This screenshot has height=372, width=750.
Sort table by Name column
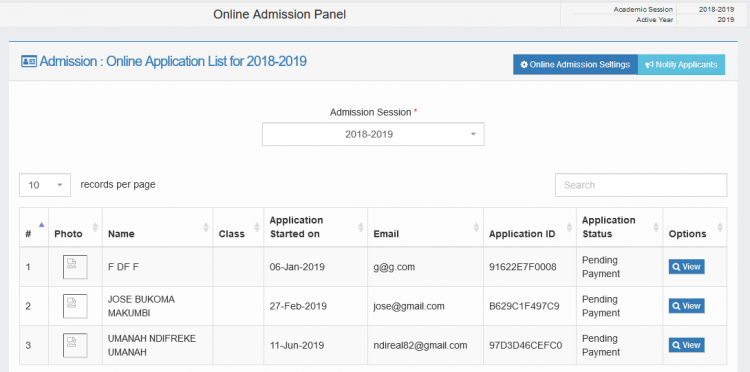click(158, 227)
